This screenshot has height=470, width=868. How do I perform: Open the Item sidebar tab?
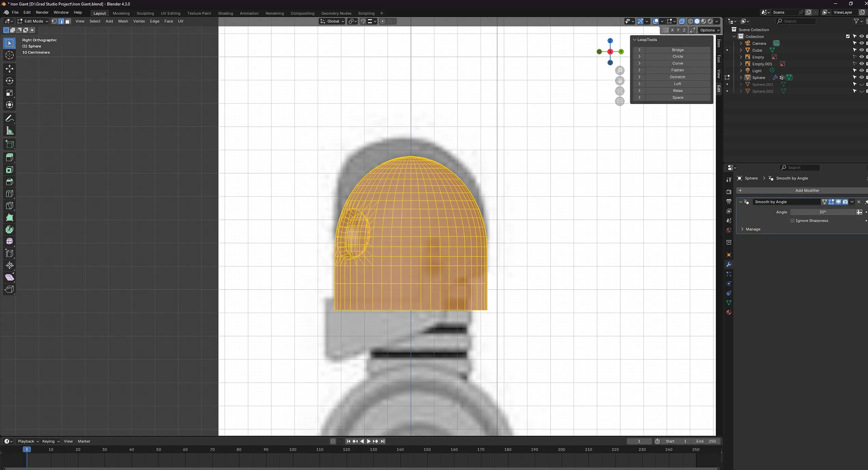[719, 43]
